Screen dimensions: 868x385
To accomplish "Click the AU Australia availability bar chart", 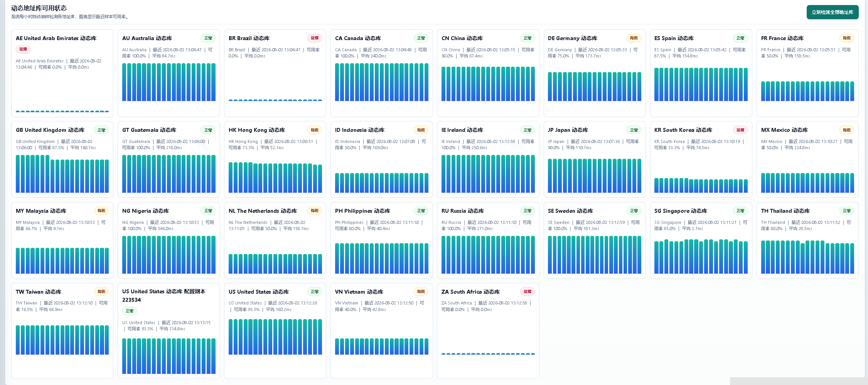I will point(169,82).
